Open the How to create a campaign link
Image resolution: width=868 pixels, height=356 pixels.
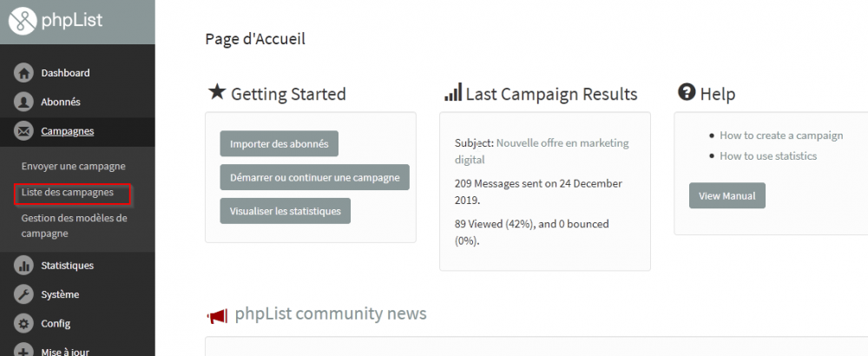tap(781, 135)
